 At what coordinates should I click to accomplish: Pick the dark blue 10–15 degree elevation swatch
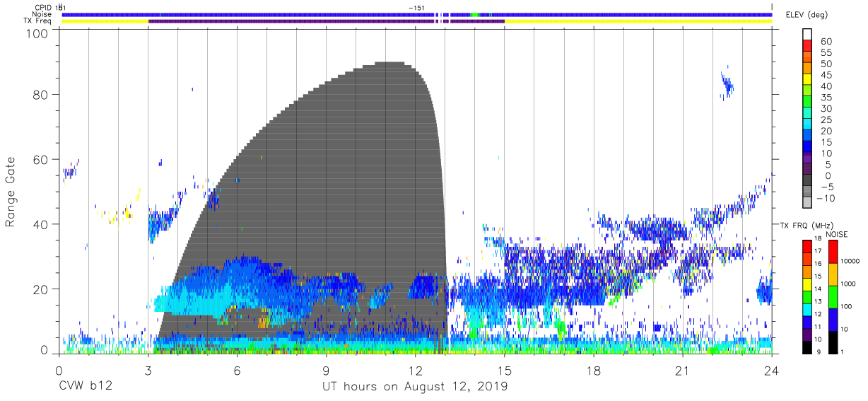click(807, 146)
